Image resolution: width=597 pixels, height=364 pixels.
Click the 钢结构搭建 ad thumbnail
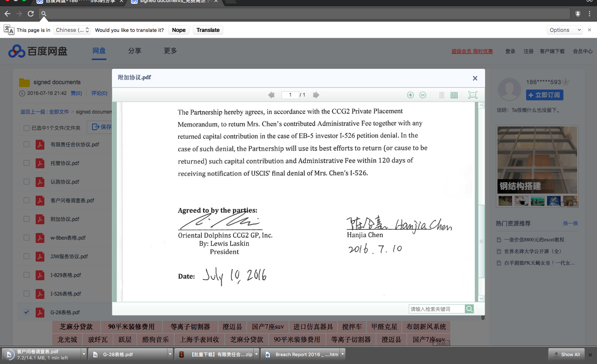tap(537, 160)
